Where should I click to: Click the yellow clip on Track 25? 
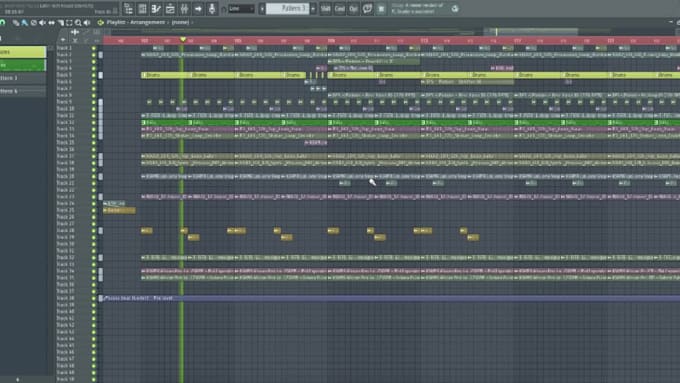(119, 210)
